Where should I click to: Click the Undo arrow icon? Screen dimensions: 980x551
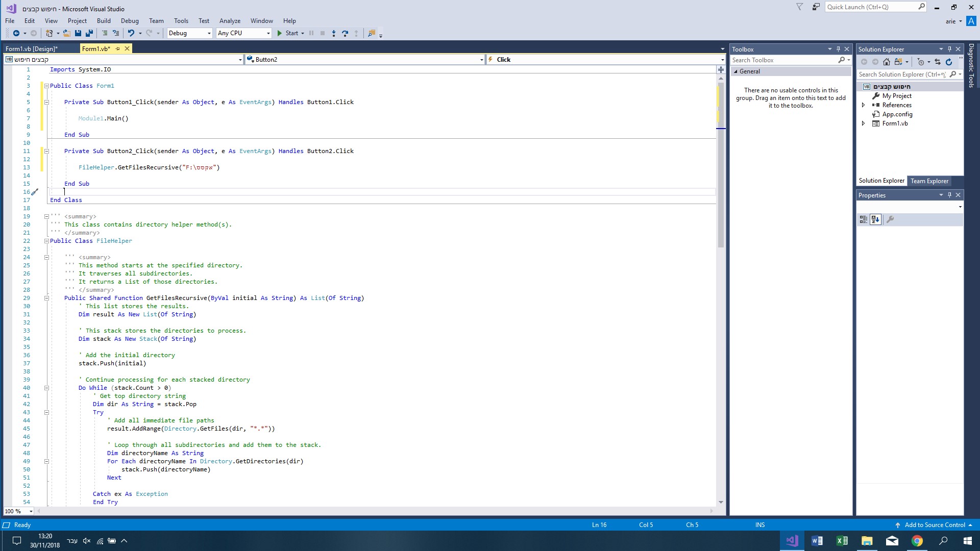[131, 33]
